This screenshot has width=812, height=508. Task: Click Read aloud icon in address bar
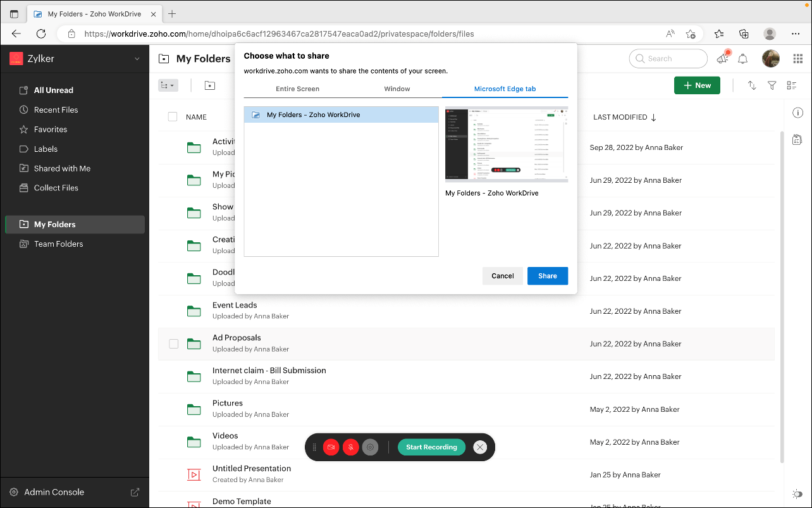tap(670, 34)
